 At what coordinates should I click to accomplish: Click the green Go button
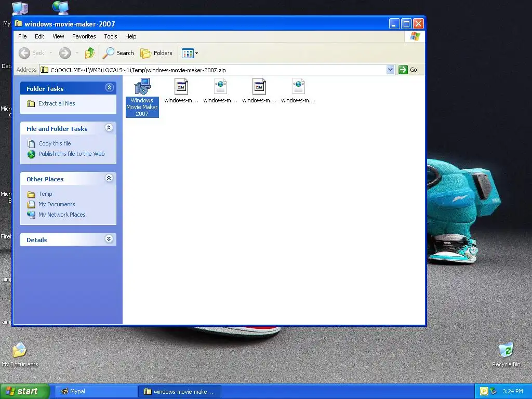pyautogui.click(x=408, y=70)
